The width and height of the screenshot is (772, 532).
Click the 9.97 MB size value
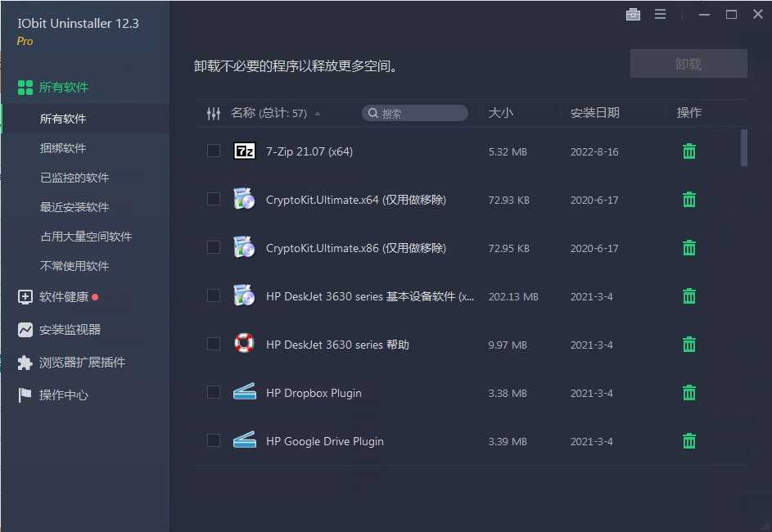coord(507,345)
